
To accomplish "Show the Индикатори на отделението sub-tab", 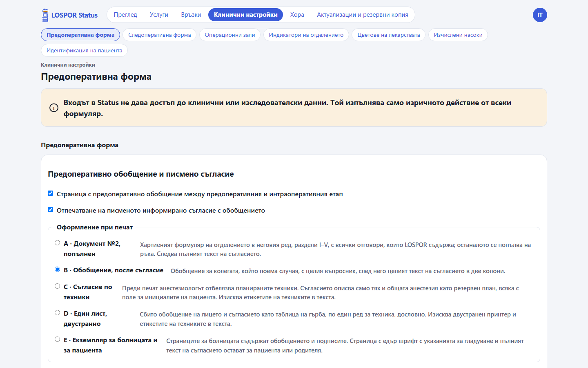I will pyautogui.click(x=306, y=35).
